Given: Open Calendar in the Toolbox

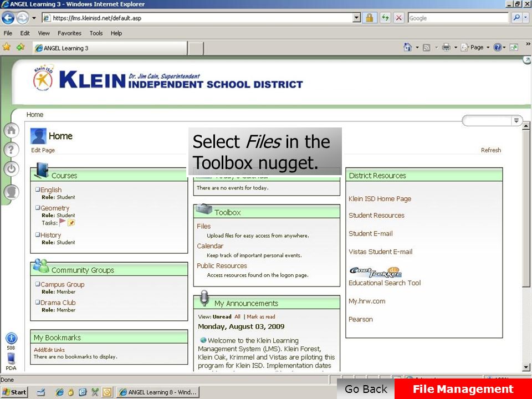Looking at the screenshot, I should click(x=210, y=245).
